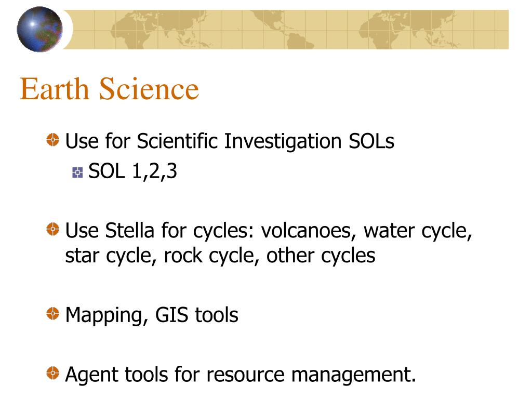532x399 pixels.
Task: Click the orange bullet before Scientific Investigation
Action: 52,140
